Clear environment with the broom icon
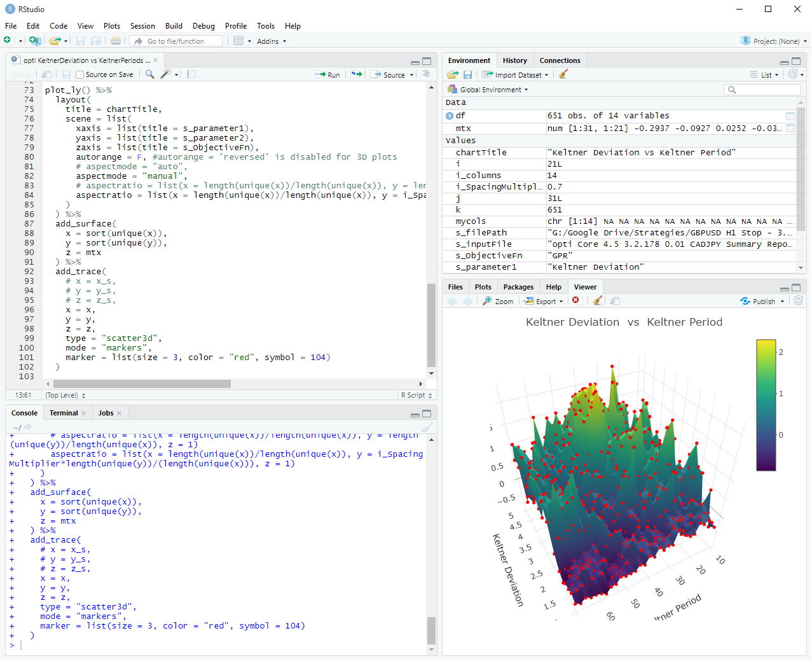Viewport: 812px width, 661px height. pos(563,74)
